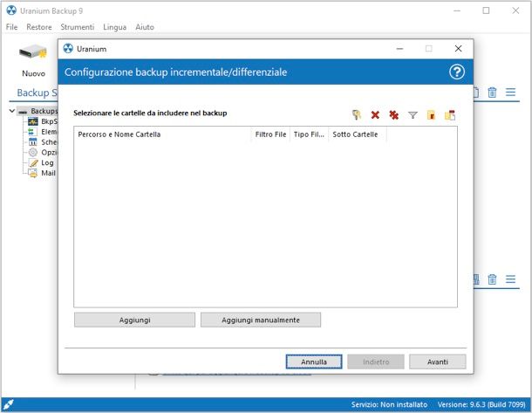The image size is (532, 413).
Task: Open the Lingua menu
Action: pos(114,27)
